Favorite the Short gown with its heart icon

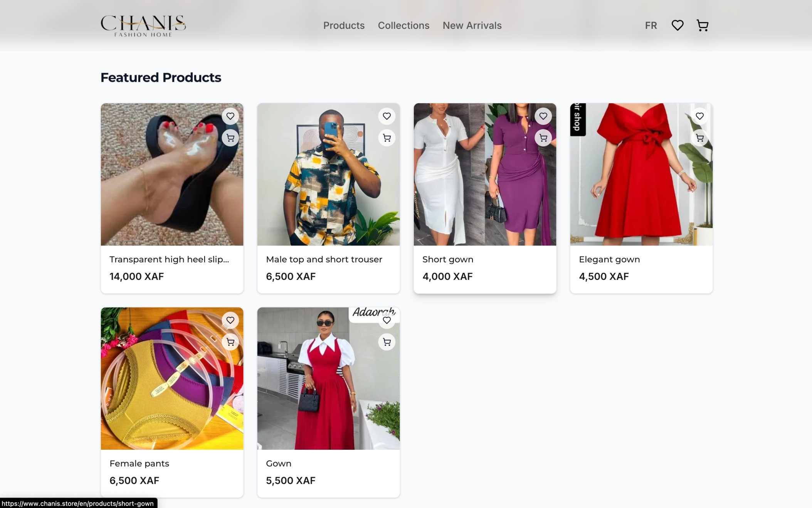point(544,116)
